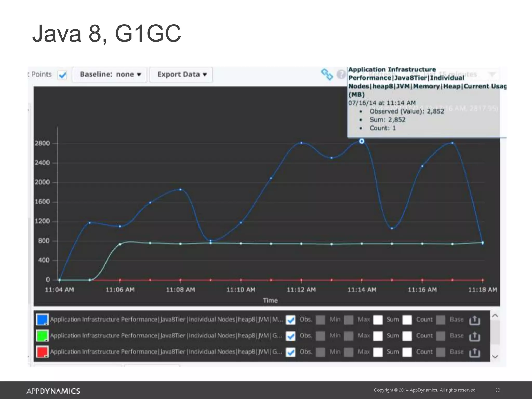The image size is (532, 399).
Task: Click the AppDynamics logo
Action: pyautogui.click(x=53, y=391)
